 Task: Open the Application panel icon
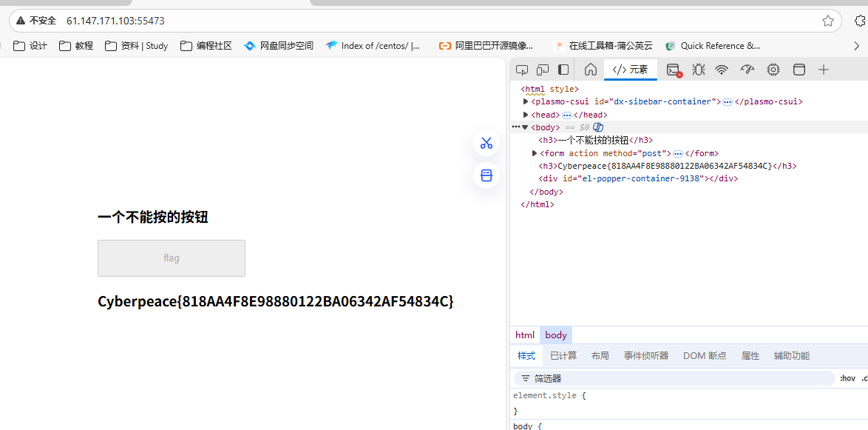(x=799, y=70)
